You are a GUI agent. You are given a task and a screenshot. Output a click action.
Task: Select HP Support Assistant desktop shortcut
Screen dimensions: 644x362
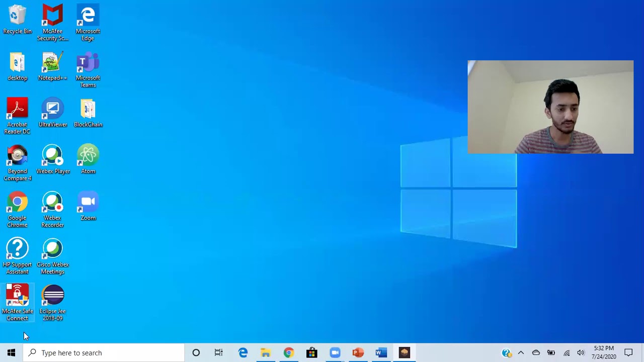pos(17,257)
